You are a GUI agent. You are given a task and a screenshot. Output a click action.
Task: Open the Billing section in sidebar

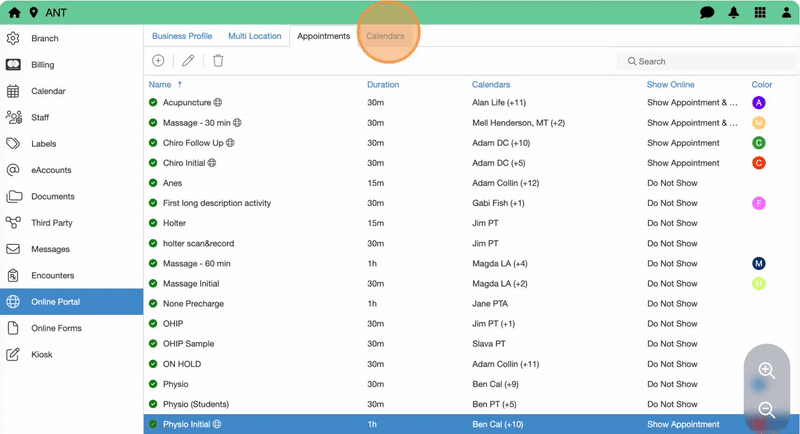pos(43,65)
